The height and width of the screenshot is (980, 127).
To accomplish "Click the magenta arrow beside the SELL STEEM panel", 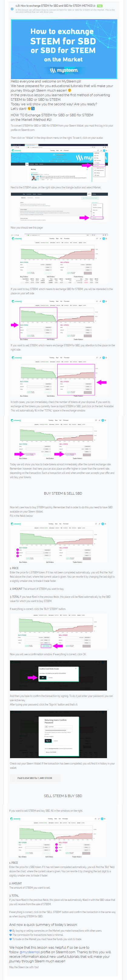I will tap(102, 382).
